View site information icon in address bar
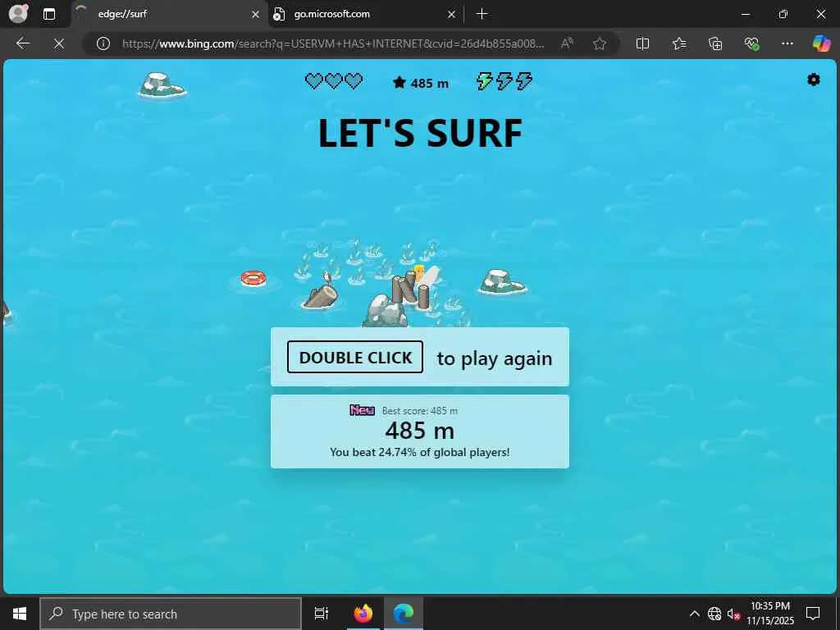 pos(103,43)
